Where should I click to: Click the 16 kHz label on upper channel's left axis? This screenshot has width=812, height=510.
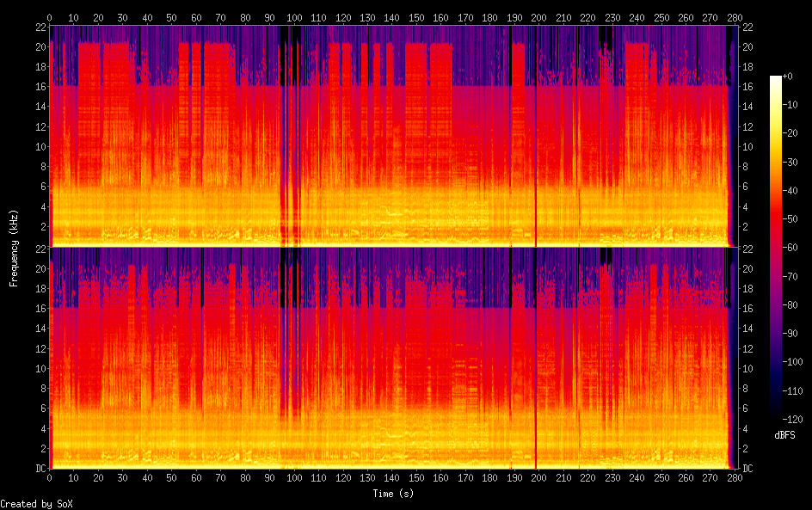pos(39,87)
